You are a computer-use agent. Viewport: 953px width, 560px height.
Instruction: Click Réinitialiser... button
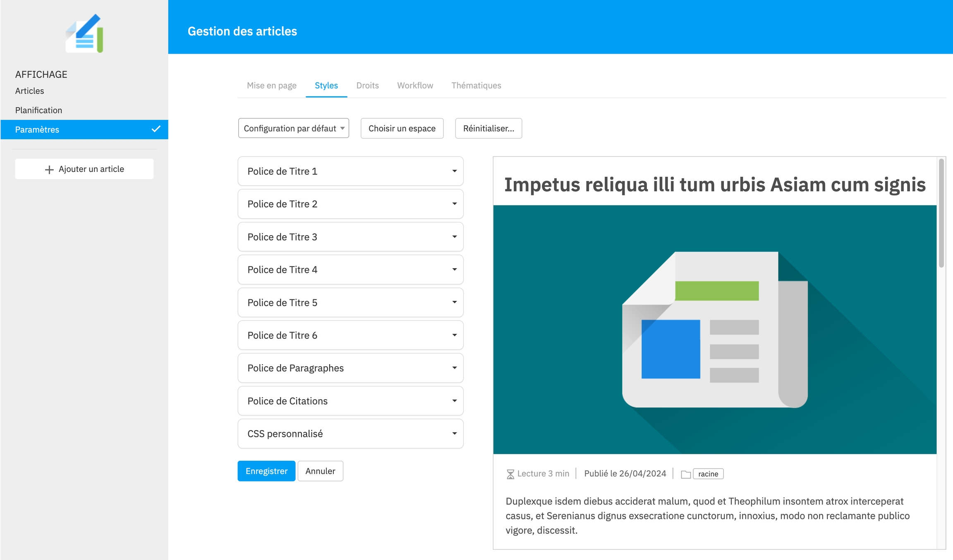[x=488, y=128]
